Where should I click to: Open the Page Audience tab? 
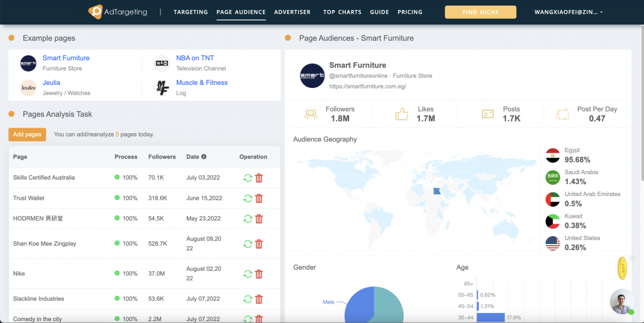click(x=241, y=12)
